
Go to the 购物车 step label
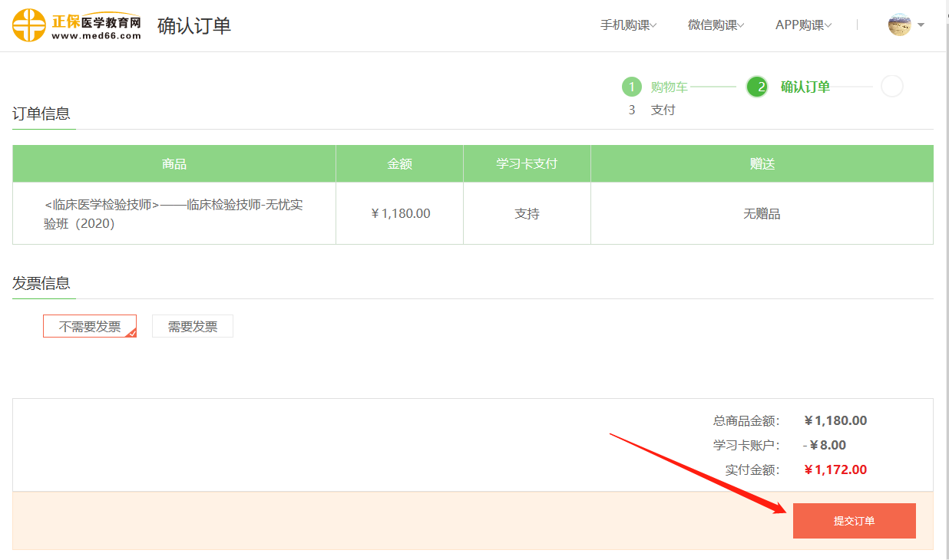point(669,87)
